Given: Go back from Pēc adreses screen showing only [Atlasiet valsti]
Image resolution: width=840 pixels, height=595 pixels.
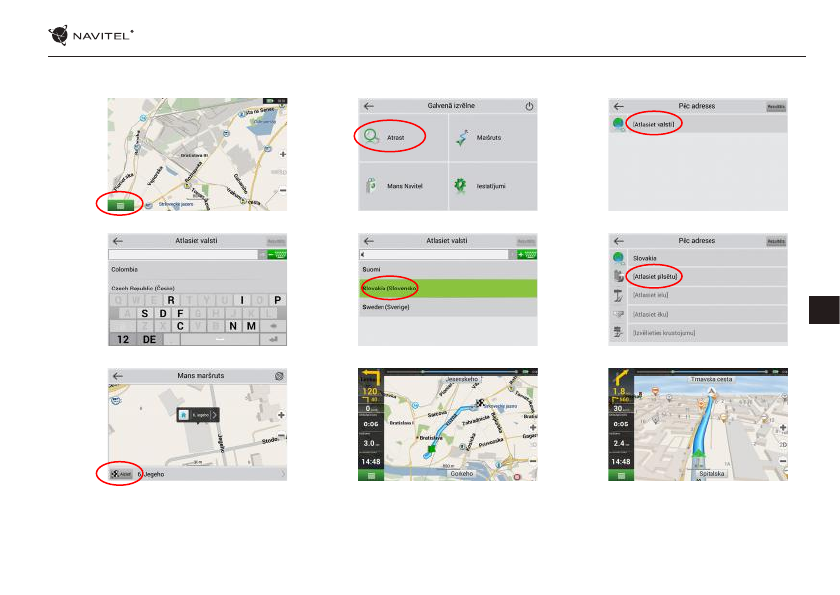Looking at the screenshot, I should pos(619,106).
